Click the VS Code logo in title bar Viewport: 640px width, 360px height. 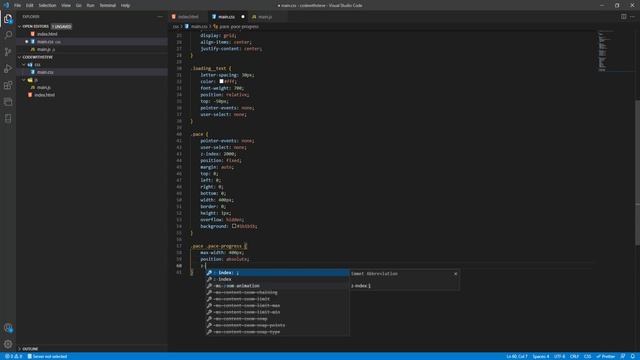6,5
